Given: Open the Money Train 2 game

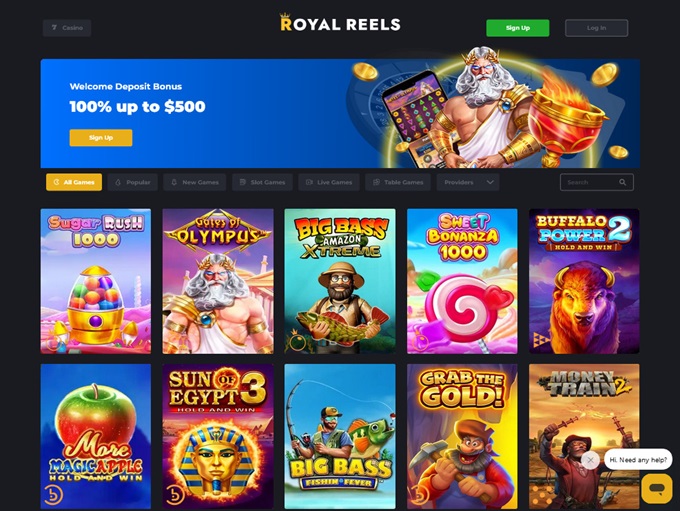Looking at the screenshot, I should [x=584, y=436].
